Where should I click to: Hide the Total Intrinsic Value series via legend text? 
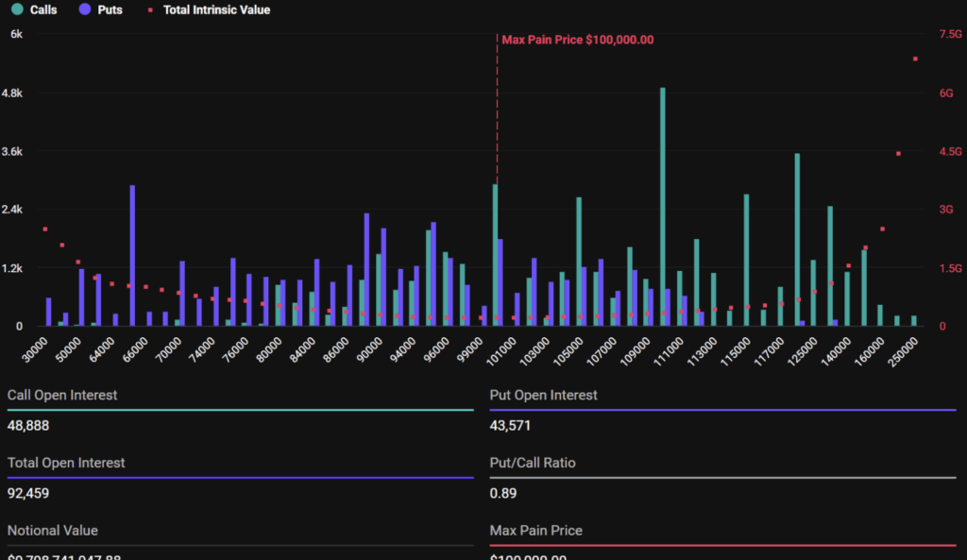[216, 9]
